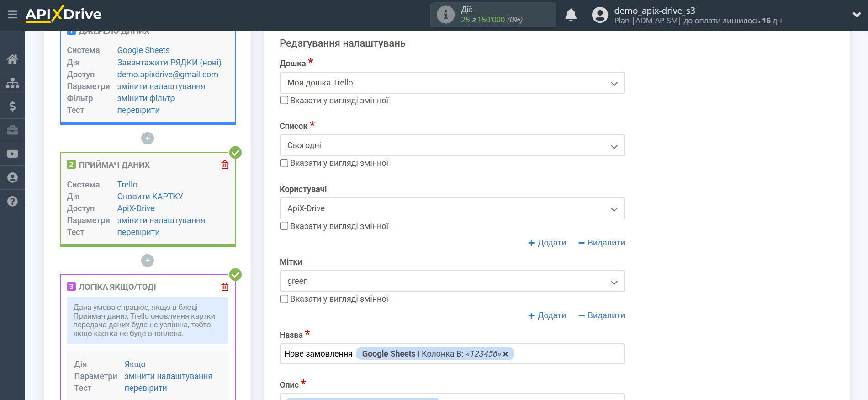Open ApiX-Drive access link in receiver

[x=136, y=208]
